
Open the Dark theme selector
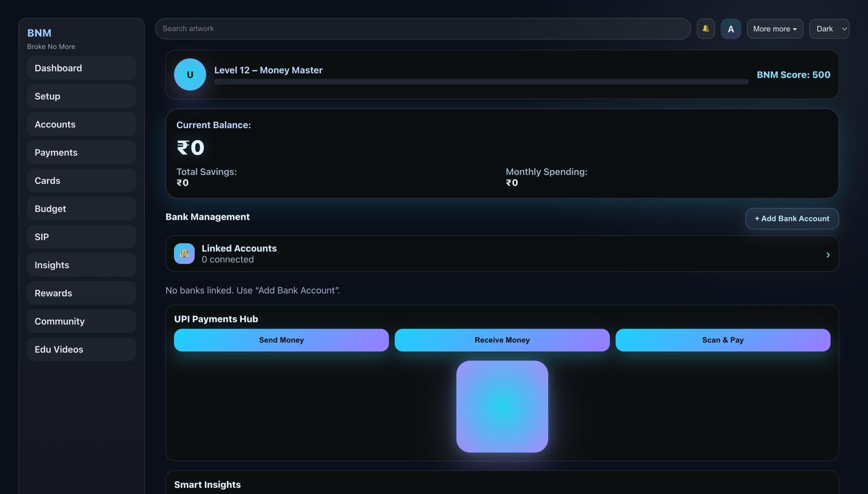coord(828,28)
